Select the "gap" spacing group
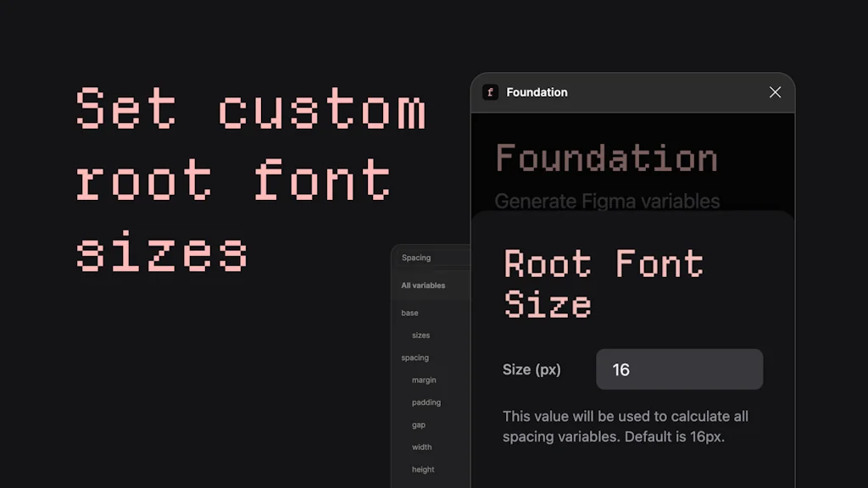The width and height of the screenshot is (868, 488). 418,424
